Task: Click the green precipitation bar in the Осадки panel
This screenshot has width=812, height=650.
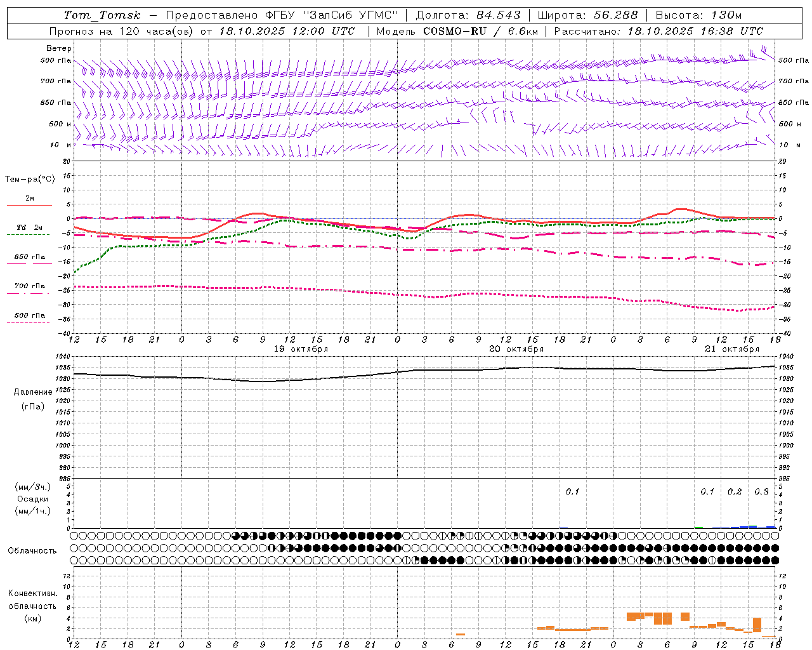Action: pos(698,527)
